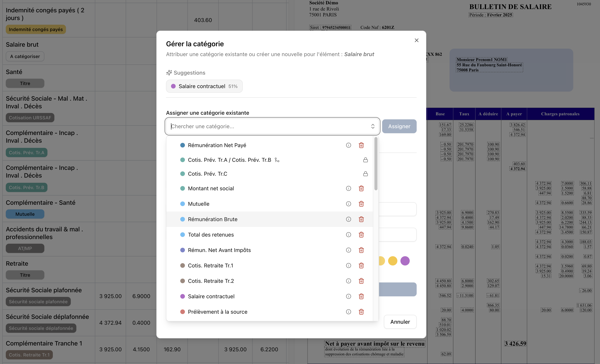Viewport: 600px width, 364px height.
Task: Click the lock icon on Cotis. Prév. Tr.C
Action: [366, 174]
